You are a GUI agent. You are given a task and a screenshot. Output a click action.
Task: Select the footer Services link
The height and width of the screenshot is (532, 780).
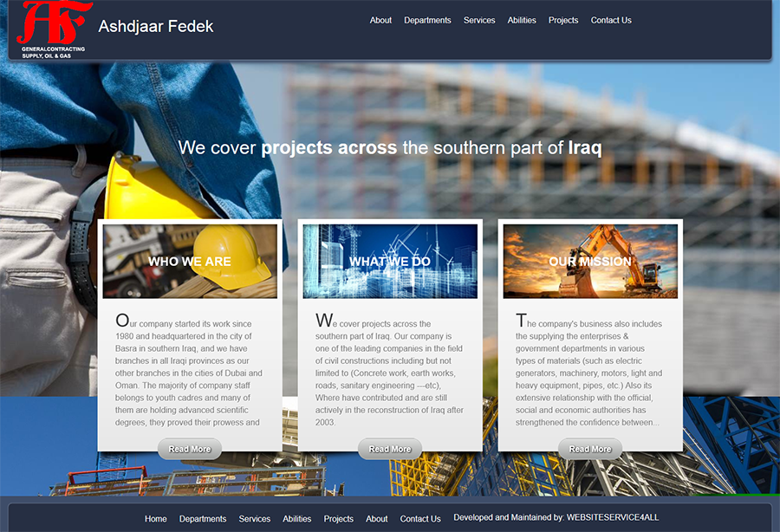click(255, 519)
